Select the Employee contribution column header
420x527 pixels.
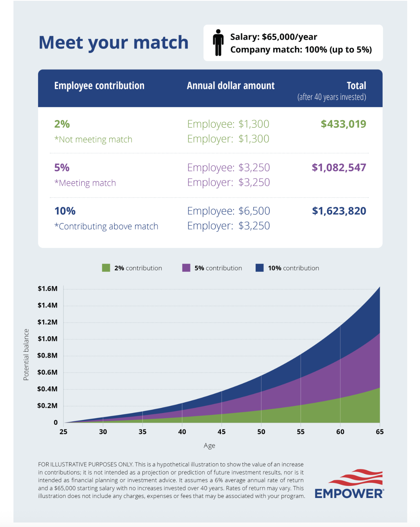99,86
